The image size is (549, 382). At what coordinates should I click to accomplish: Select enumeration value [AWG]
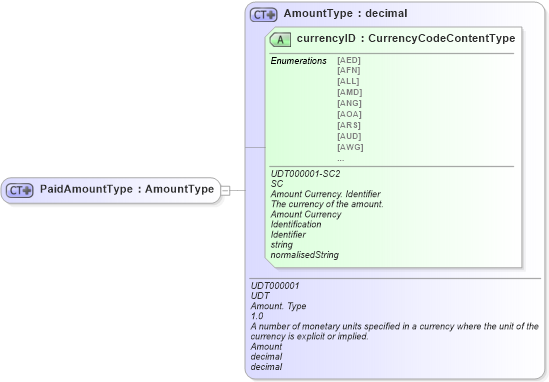(350, 147)
